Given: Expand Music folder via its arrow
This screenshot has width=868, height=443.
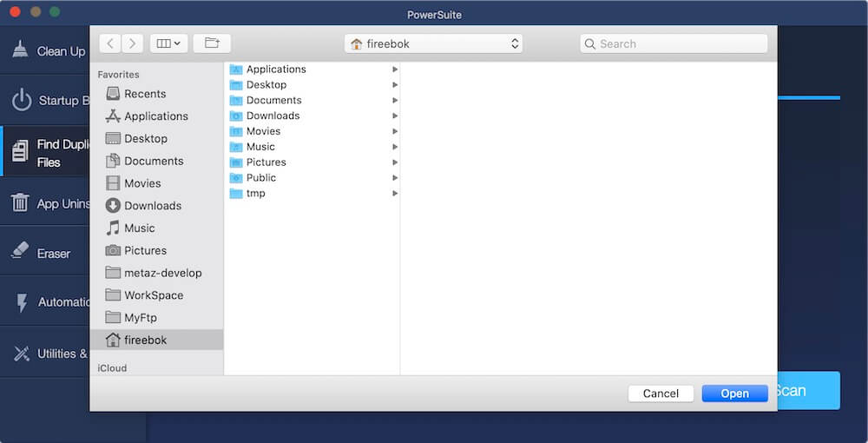Looking at the screenshot, I should [395, 147].
